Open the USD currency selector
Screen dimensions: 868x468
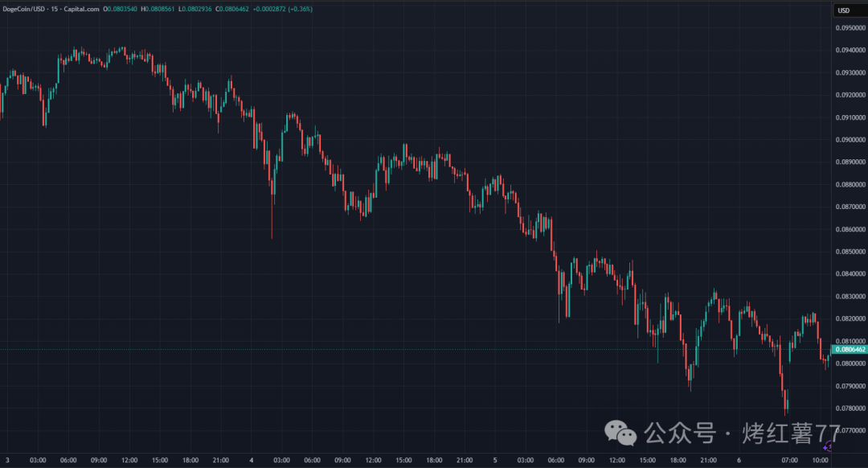tap(844, 10)
